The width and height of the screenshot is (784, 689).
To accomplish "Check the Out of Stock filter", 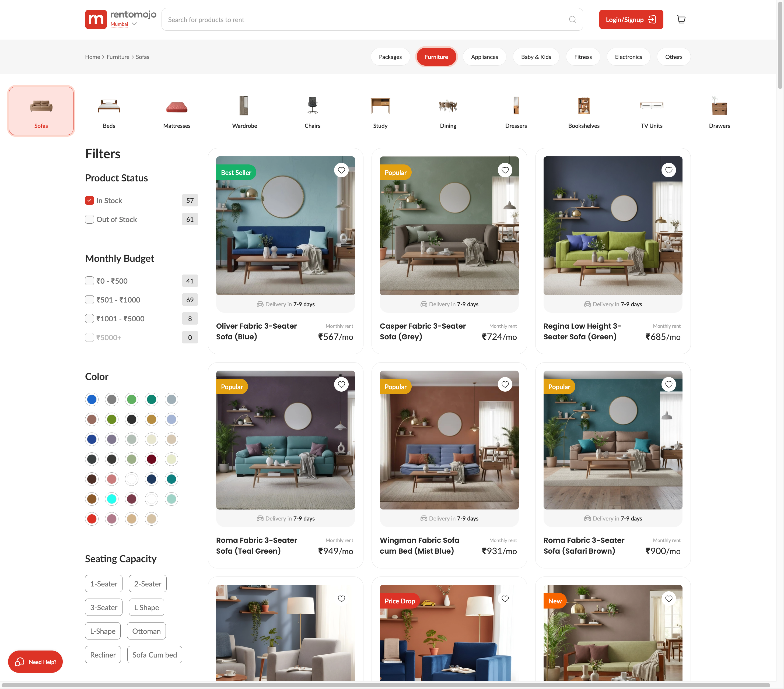I will click(89, 219).
